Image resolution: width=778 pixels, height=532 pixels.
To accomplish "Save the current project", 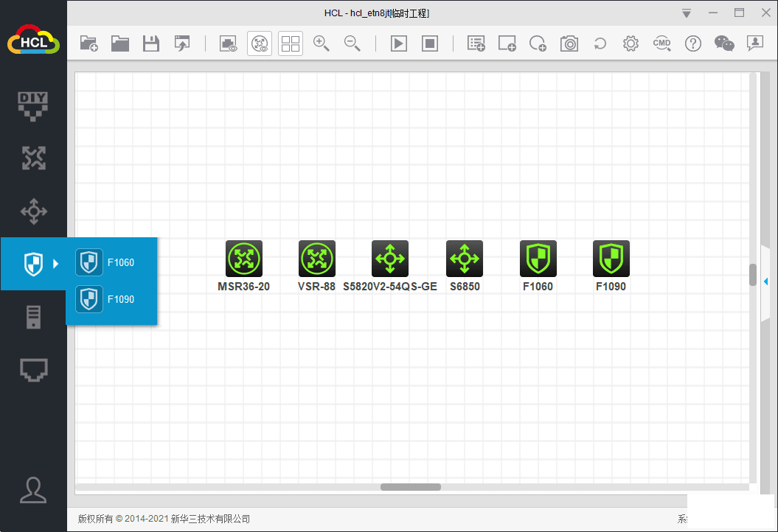I will [151, 43].
